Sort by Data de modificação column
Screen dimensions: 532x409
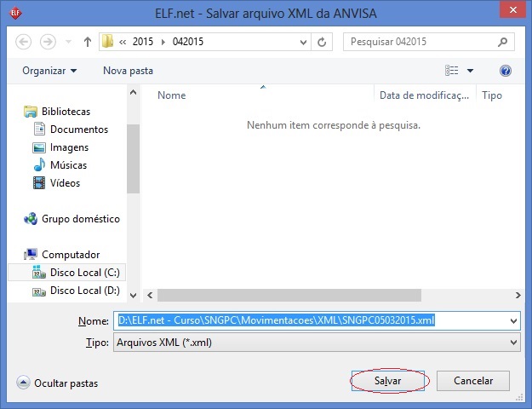click(x=424, y=95)
